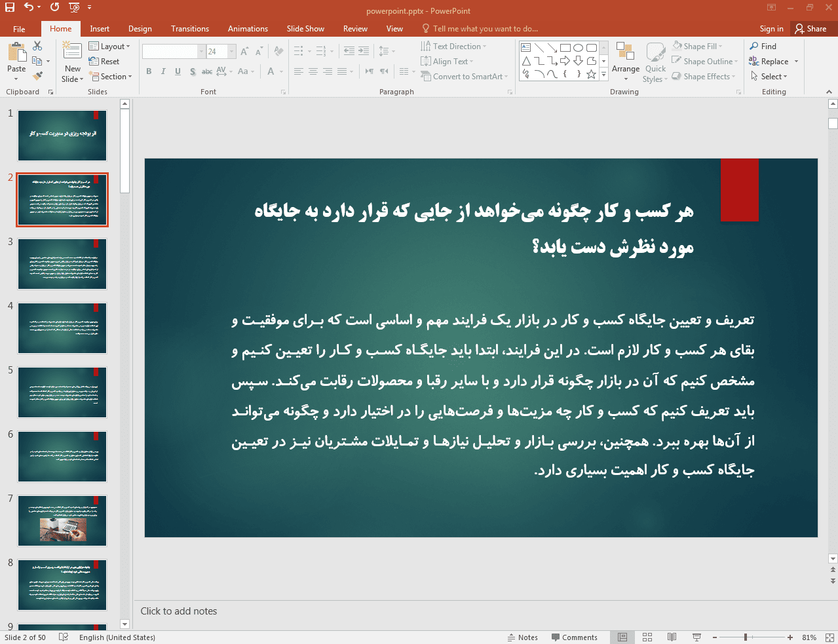The width and height of the screenshot is (838, 644).
Task: Toggle Normal view button in status bar
Action: click(x=622, y=637)
